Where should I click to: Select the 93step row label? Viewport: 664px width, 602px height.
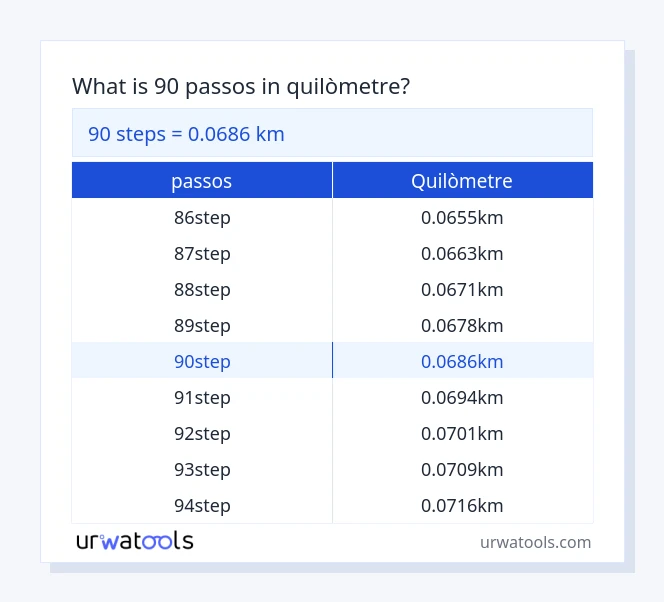click(x=202, y=469)
